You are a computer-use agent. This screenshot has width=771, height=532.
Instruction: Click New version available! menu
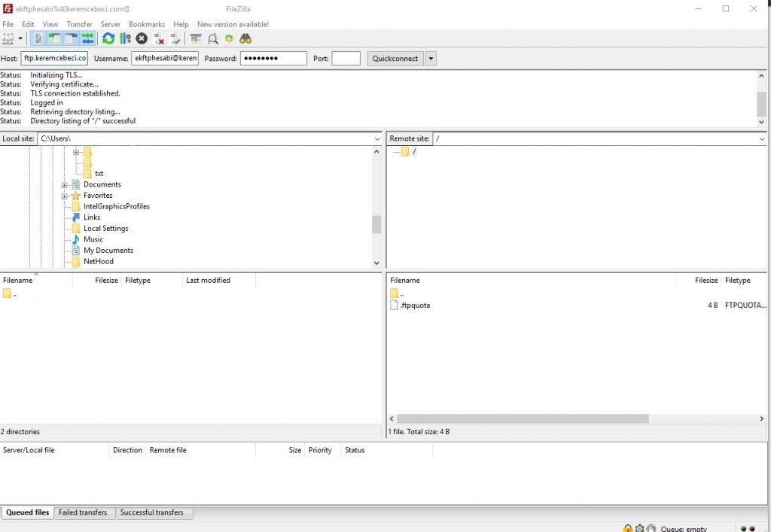coord(233,24)
